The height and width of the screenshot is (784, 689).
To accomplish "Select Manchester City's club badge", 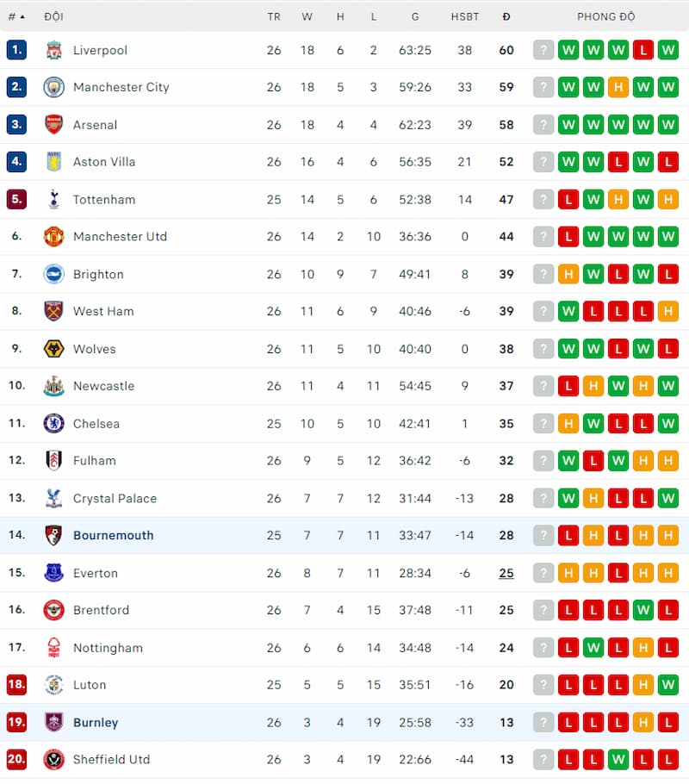I will tap(53, 87).
